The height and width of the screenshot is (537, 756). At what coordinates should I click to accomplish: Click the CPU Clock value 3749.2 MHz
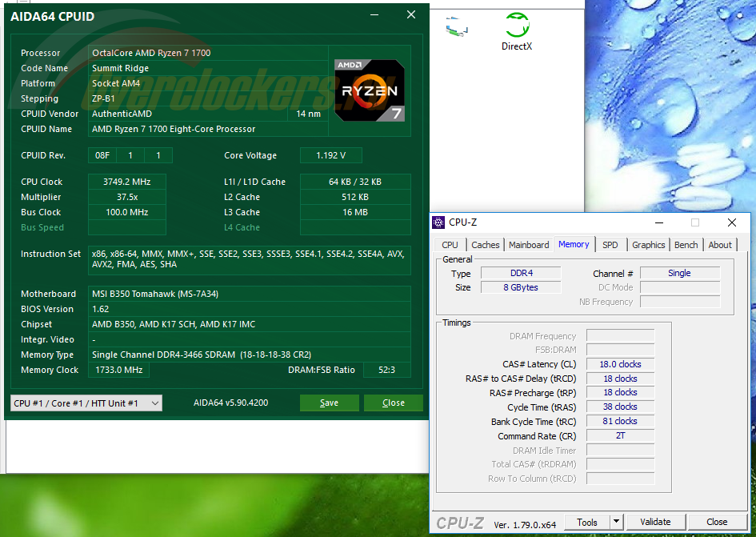tap(127, 182)
